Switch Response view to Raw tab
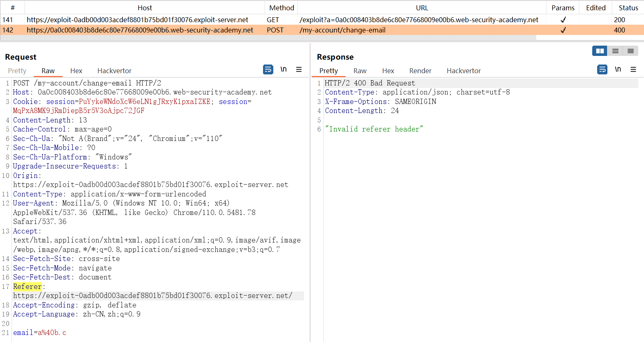The image size is (644, 342). [360, 71]
